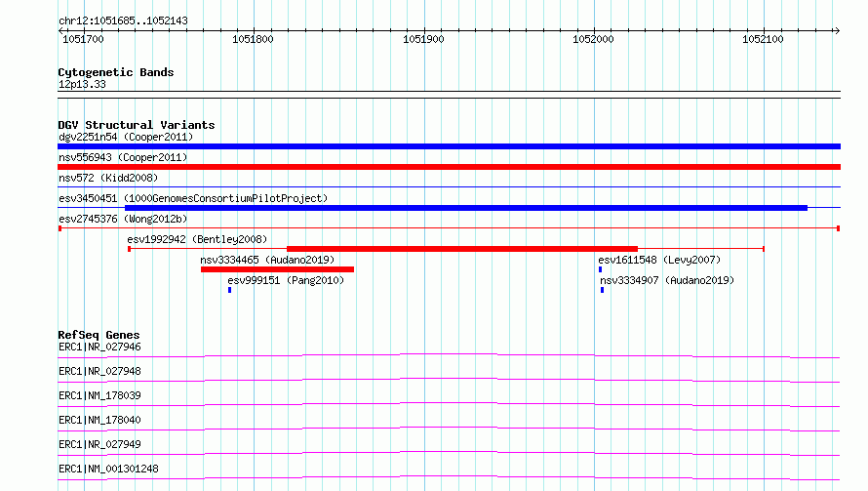
Task: Open the ERC1|NR_027949 transcript
Action: pyautogui.click(x=99, y=444)
